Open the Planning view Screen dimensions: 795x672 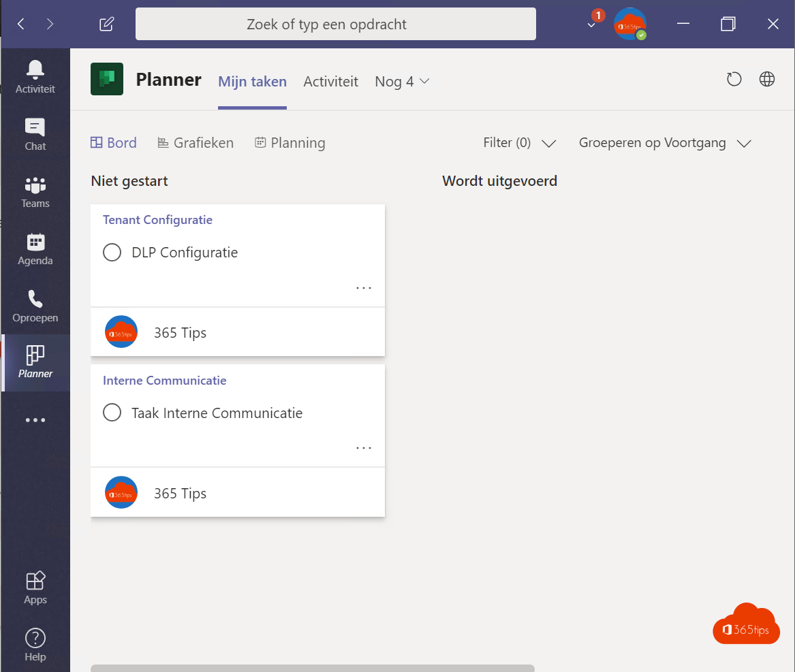click(290, 142)
